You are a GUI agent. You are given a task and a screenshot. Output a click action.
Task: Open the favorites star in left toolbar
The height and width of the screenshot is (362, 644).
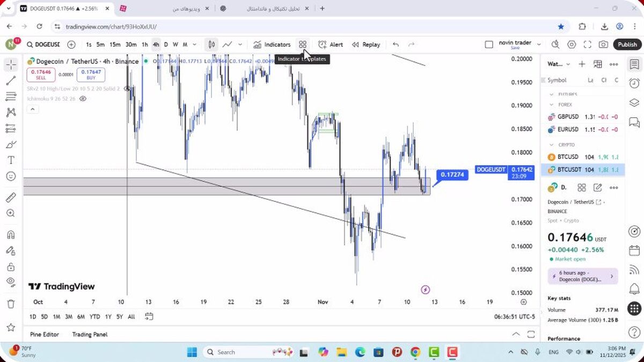pos(11,327)
